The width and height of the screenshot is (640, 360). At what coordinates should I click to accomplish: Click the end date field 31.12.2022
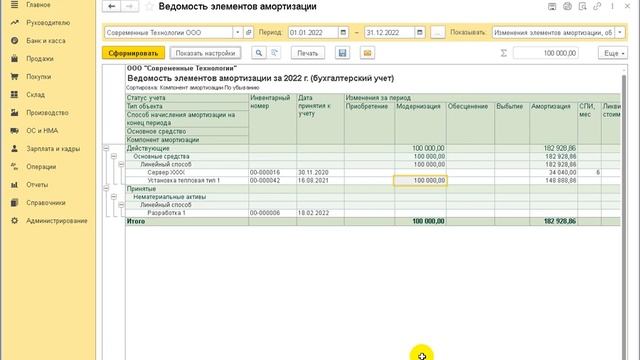(389, 32)
